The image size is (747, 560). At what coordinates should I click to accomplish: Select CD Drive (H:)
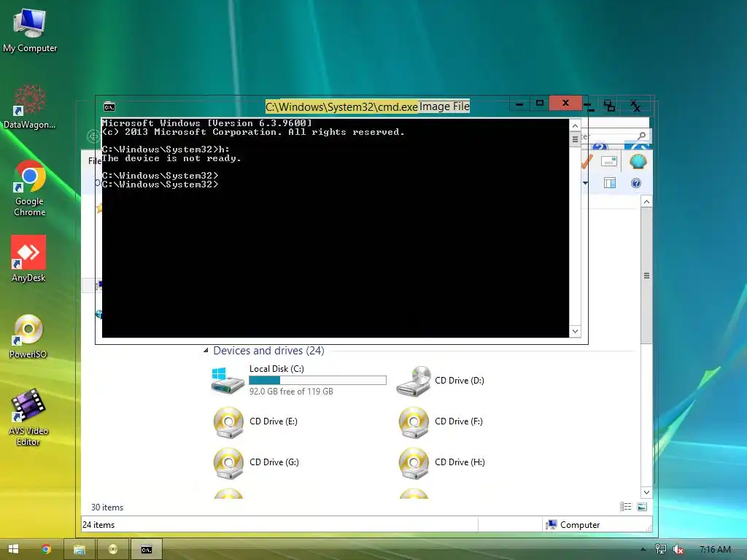tap(441, 462)
